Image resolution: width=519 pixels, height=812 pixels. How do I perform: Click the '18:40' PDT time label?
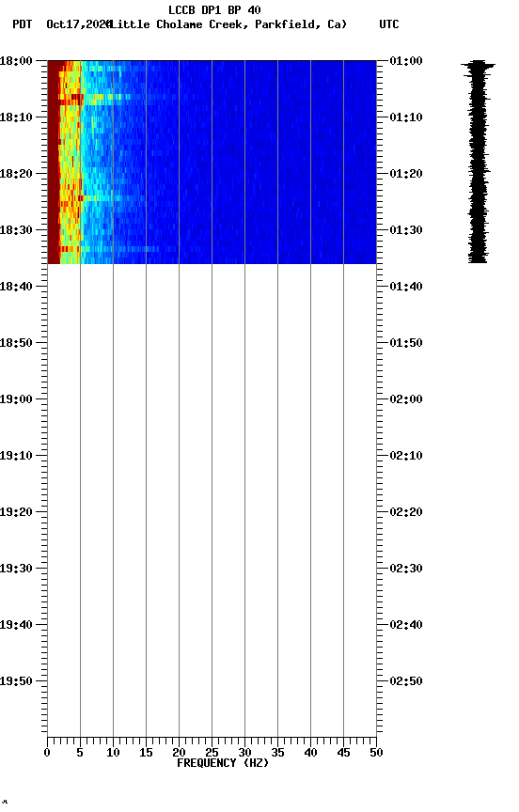(x=16, y=287)
